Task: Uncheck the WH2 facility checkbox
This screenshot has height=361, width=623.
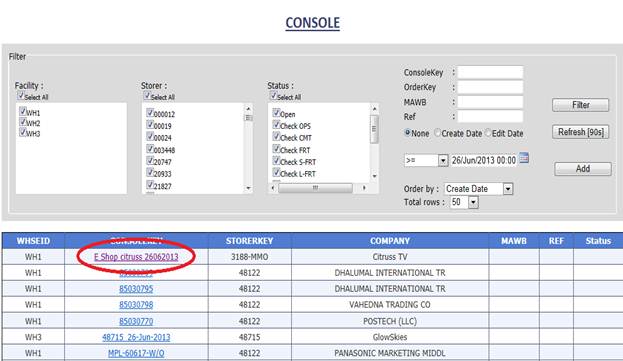Action: (x=23, y=122)
